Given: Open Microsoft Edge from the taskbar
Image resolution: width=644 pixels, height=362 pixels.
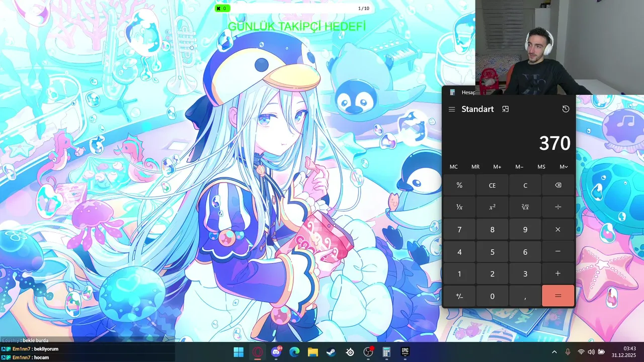Looking at the screenshot, I should (294, 352).
